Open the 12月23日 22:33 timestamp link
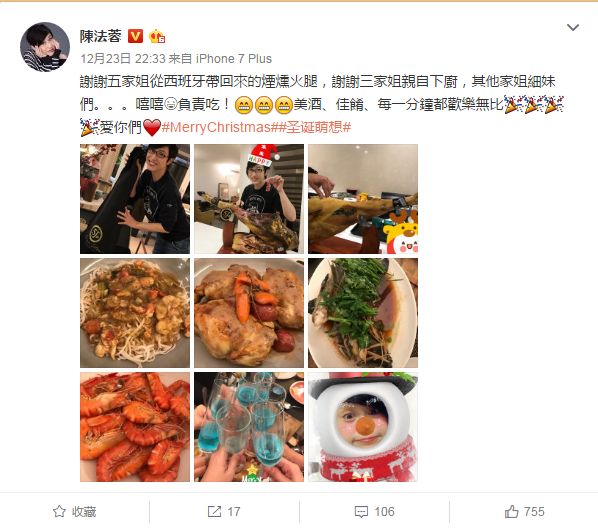 (x=123, y=59)
